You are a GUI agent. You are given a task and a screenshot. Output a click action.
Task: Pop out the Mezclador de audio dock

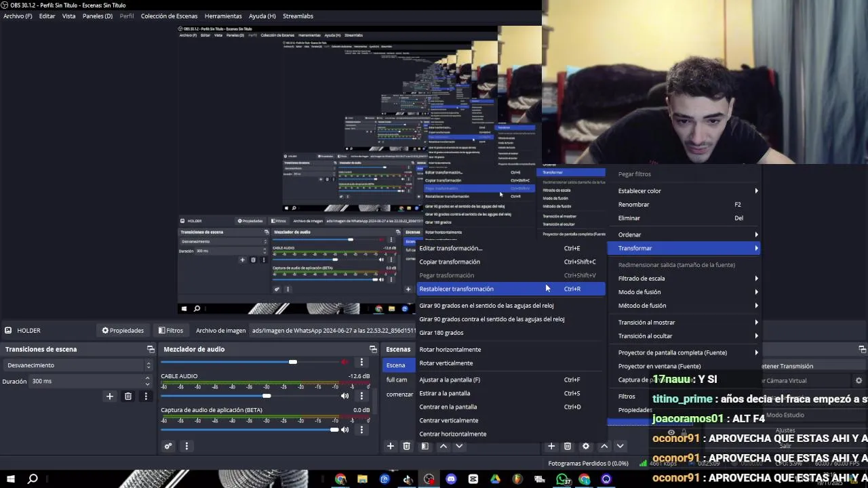point(372,349)
